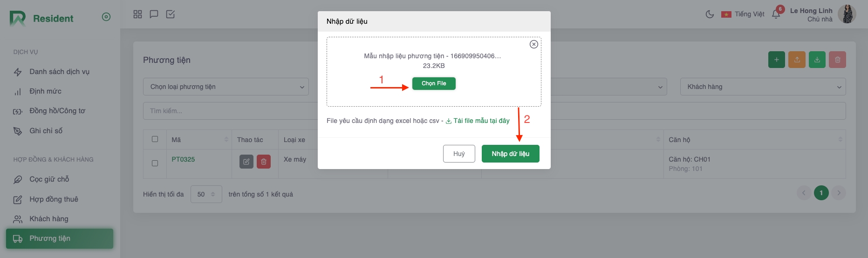Expand the Chọn loại phương tiện dropdown

pos(226,87)
